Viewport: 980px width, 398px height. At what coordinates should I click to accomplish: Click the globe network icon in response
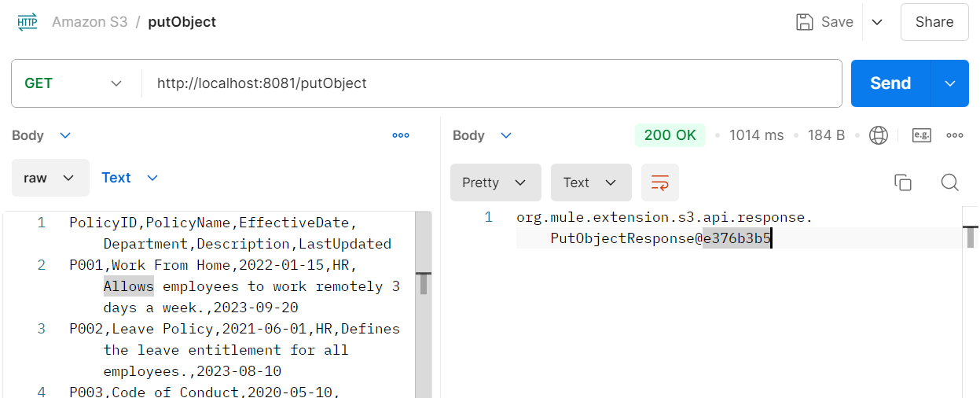coord(878,135)
